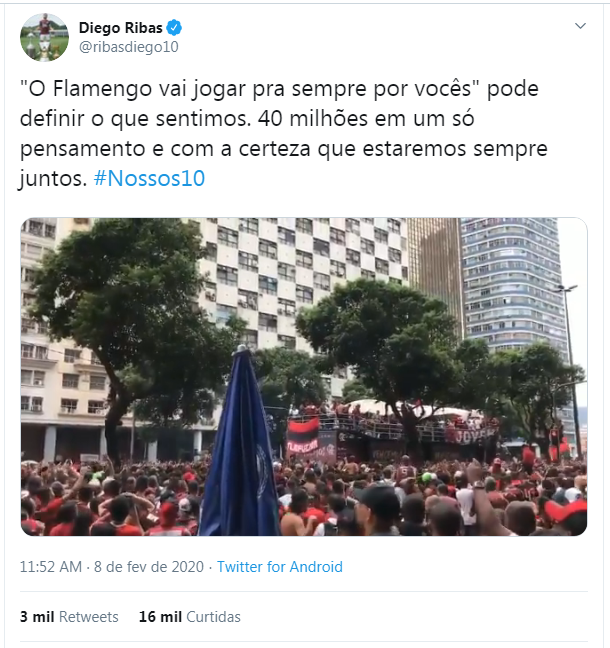The image size is (610, 648).
Task: Play the Flamengo crowd video thumbnail
Action: [x=304, y=376]
